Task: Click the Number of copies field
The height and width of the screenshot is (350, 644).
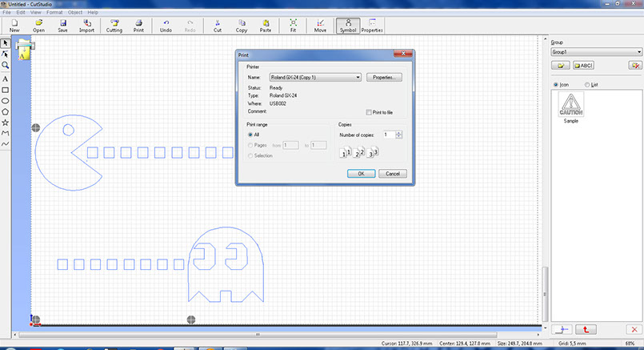Action: coord(389,135)
